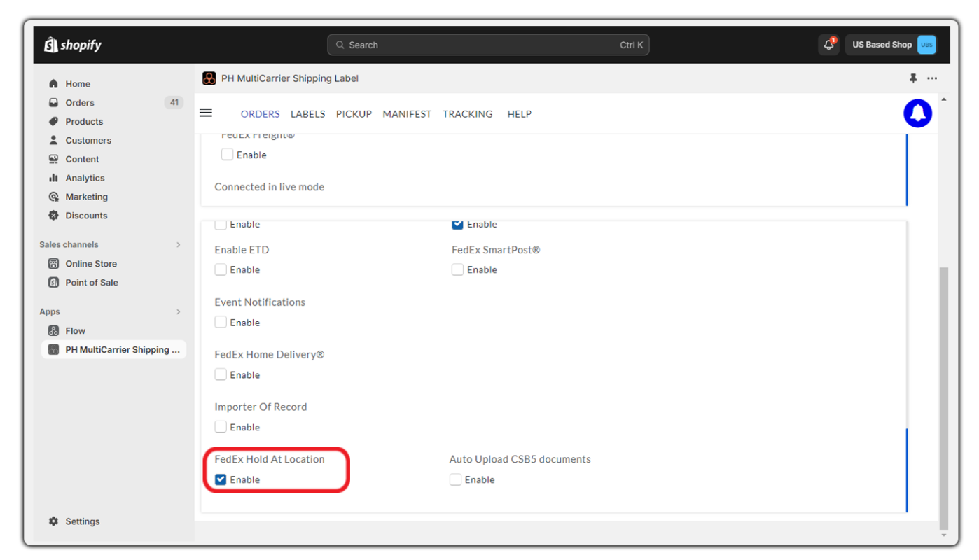The width and height of the screenshot is (979, 560).
Task: Toggle the Enable ETD checkbox
Action: [221, 269]
